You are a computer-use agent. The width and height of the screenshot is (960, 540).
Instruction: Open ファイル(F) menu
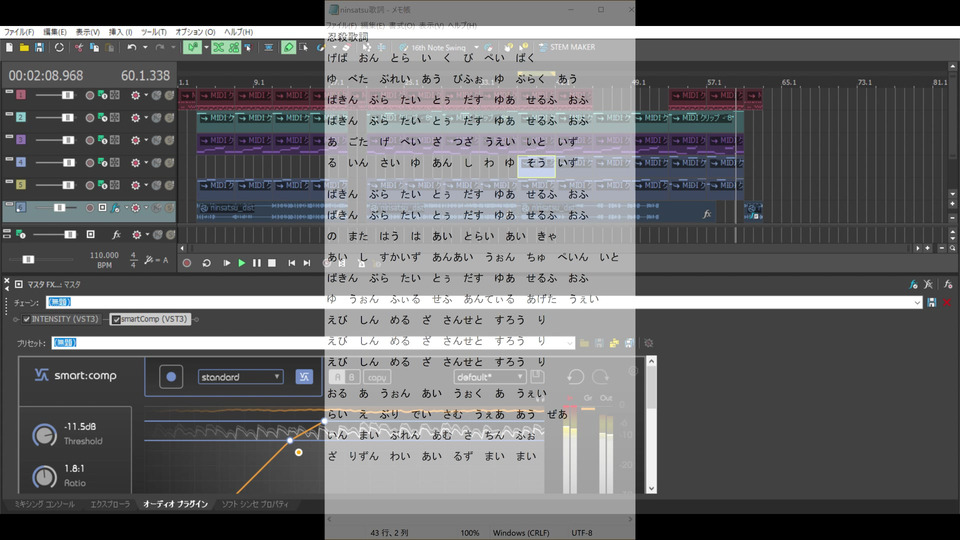tap(19, 32)
